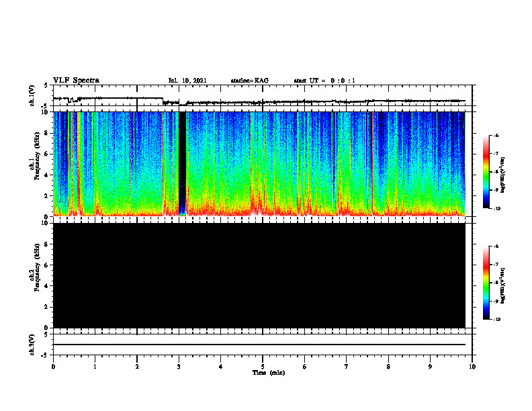Screen dimensions: 532x411
Task: Click the "6" tick label on the time axis
Action: pyautogui.click(x=305, y=367)
